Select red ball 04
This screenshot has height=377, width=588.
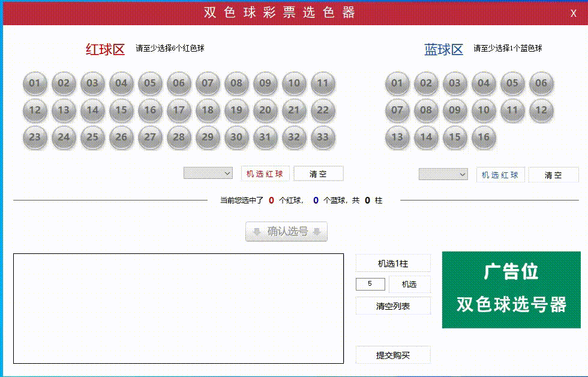pos(121,83)
